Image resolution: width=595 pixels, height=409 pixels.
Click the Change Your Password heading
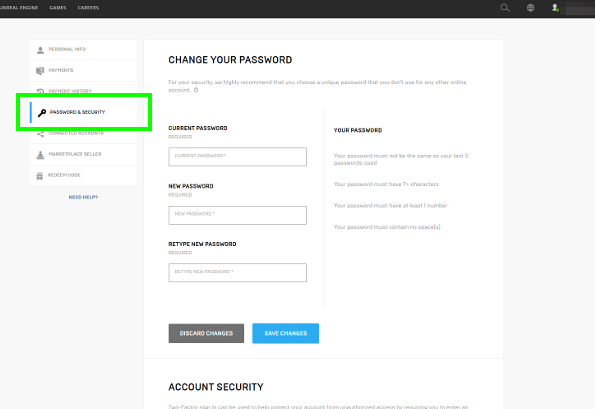pyautogui.click(x=230, y=60)
